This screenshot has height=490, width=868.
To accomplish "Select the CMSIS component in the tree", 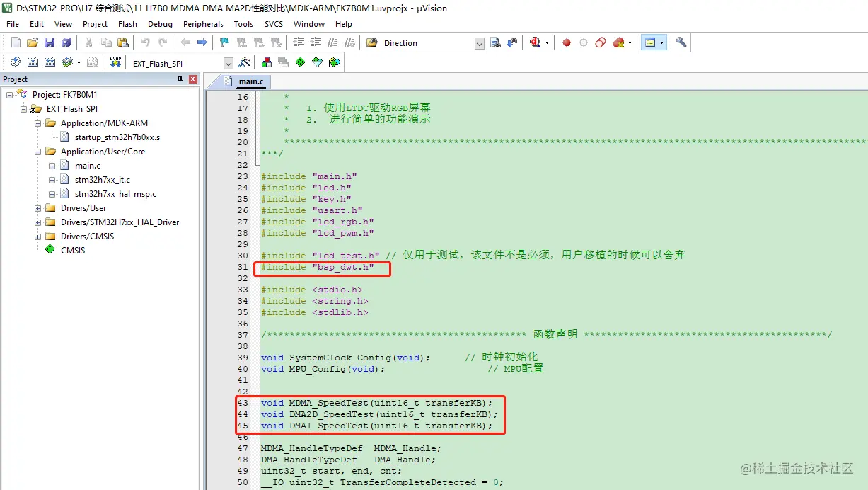I will coord(73,250).
